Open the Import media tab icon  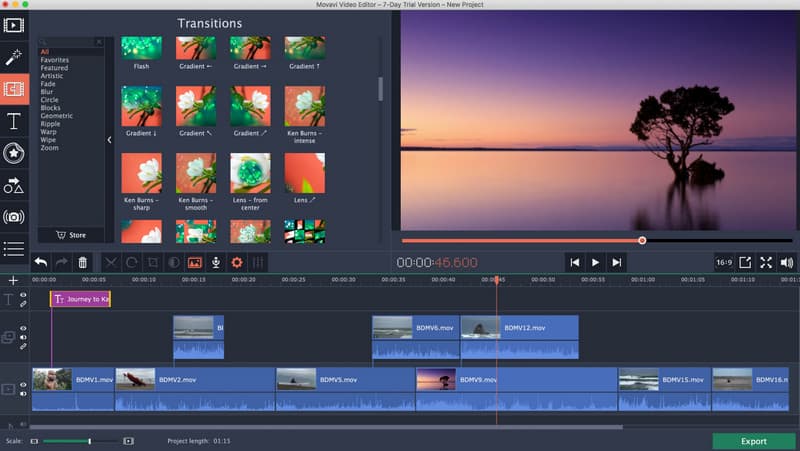point(14,25)
